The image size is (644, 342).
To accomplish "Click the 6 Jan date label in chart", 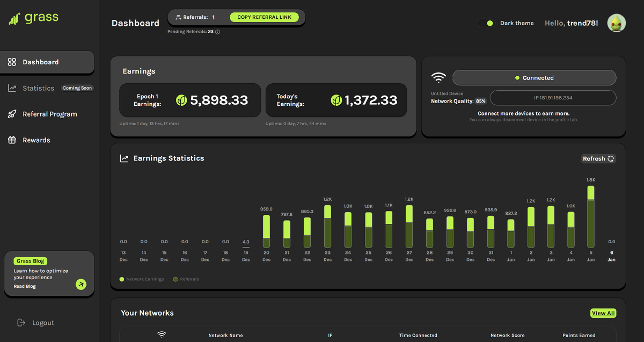I will point(611,256).
